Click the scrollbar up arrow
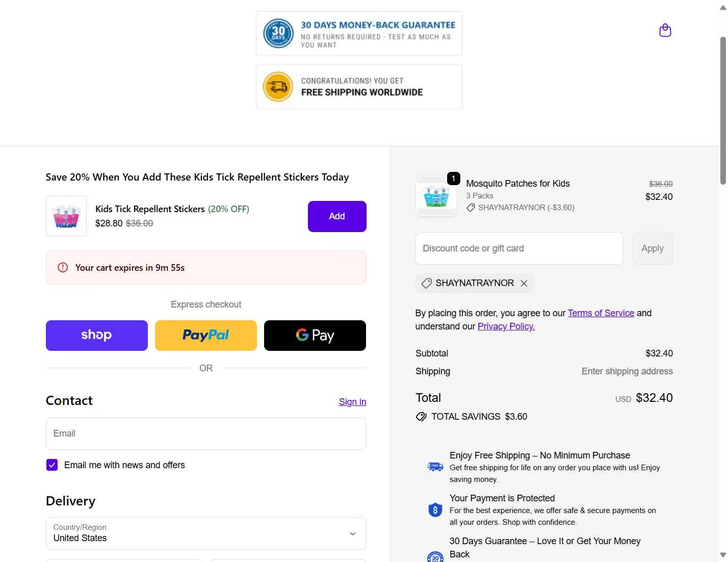The height and width of the screenshot is (562, 728). (x=723, y=7)
